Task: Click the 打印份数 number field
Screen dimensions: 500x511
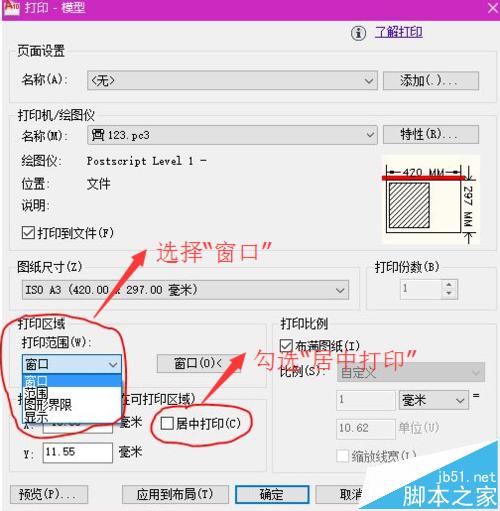Action: point(421,289)
